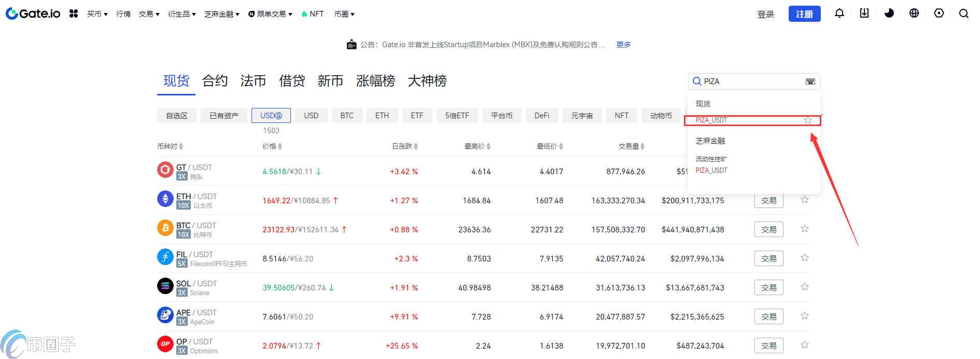Click the FIL coin logo icon

[x=165, y=257]
